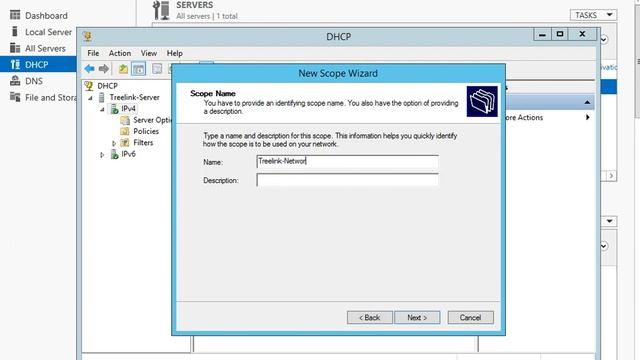Click Cancel in New Scope Wizard
The height and width of the screenshot is (360, 640).
471,318
